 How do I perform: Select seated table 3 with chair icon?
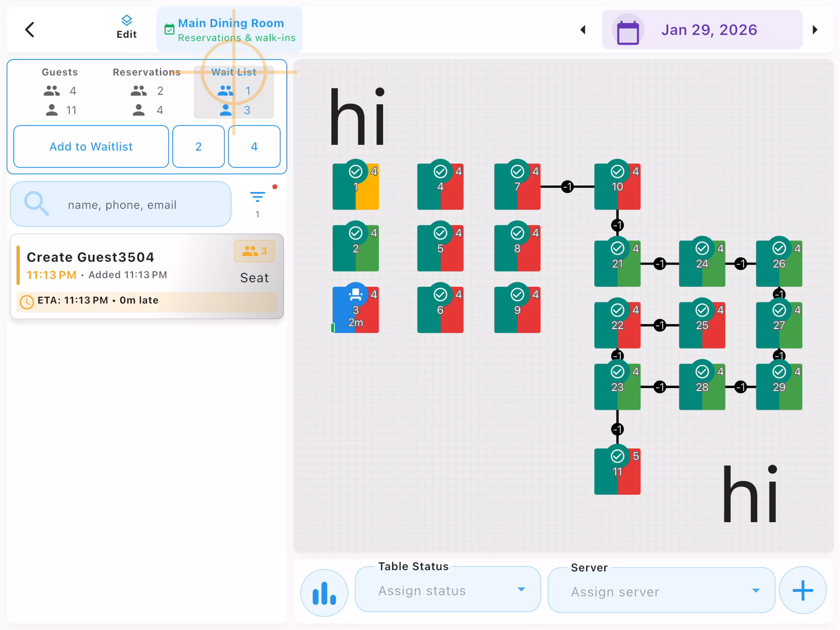(x=355, y=310)
